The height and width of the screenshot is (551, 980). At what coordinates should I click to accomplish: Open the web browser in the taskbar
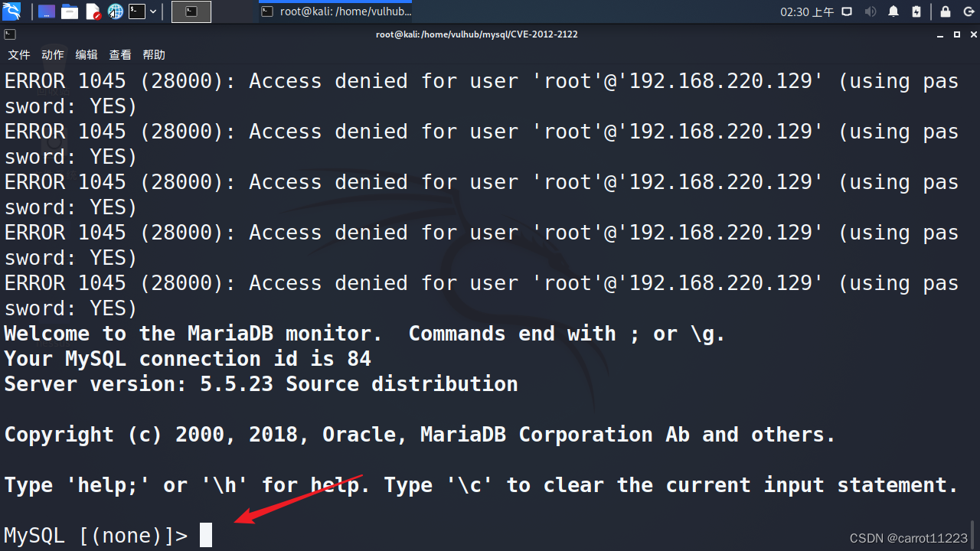point(115,11)
